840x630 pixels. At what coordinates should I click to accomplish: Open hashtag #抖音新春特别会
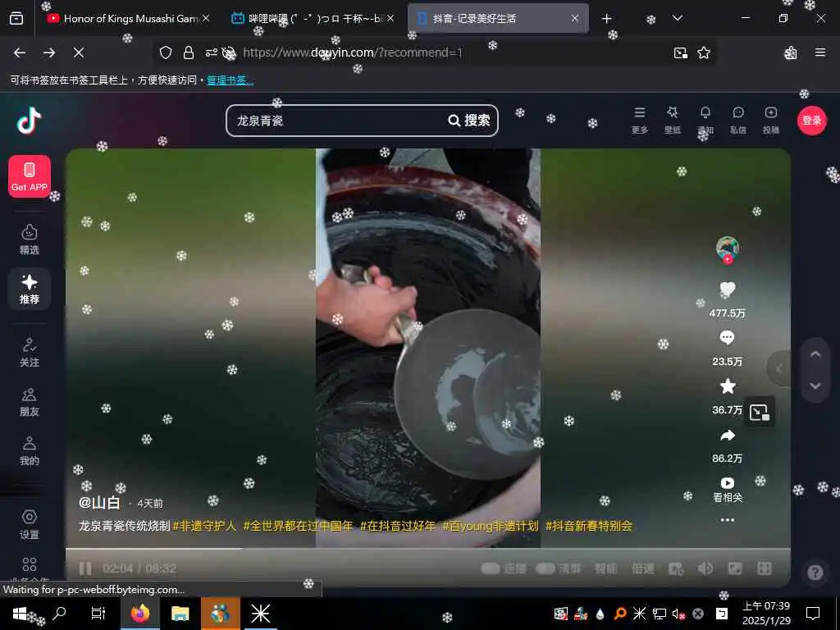pyautogui.click(x=589, y=526)
